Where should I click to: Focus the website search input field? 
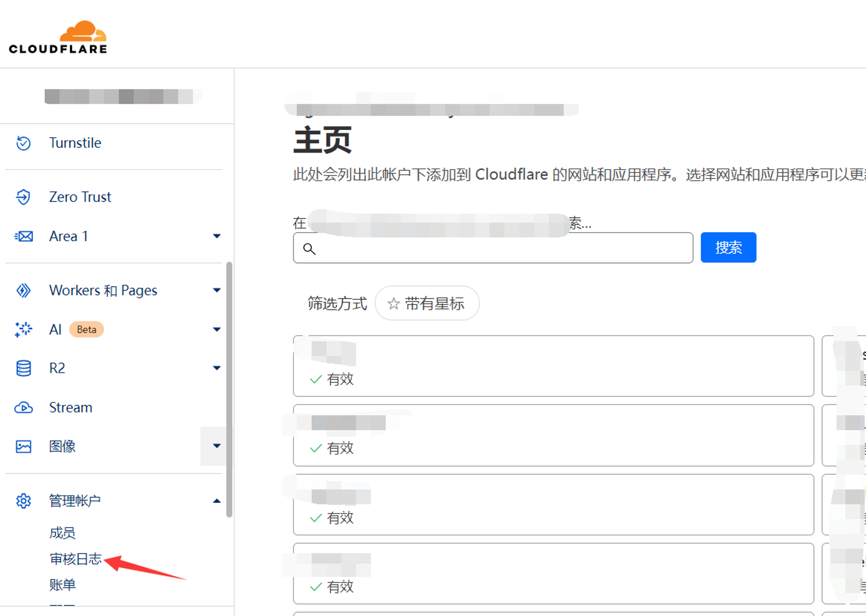point(493,248)
